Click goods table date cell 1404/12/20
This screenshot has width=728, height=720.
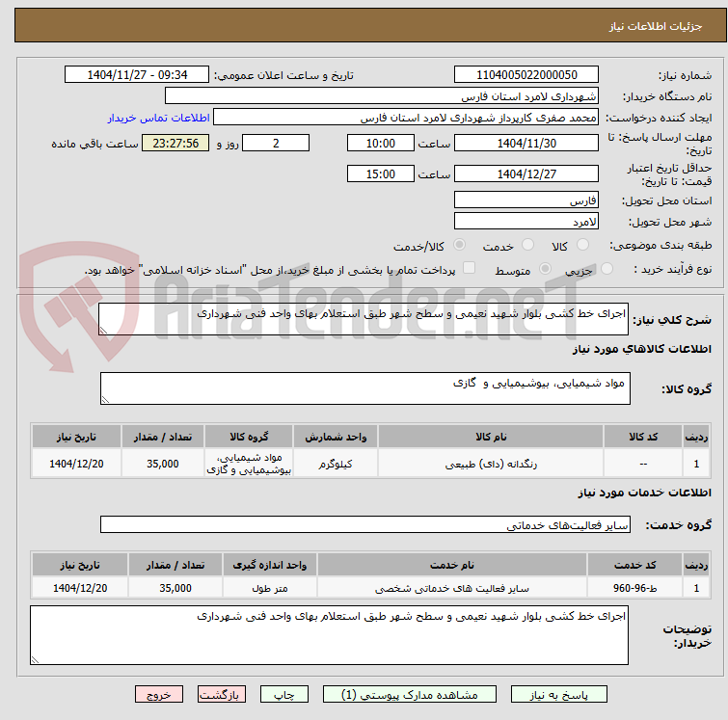(x=76, y=464)
